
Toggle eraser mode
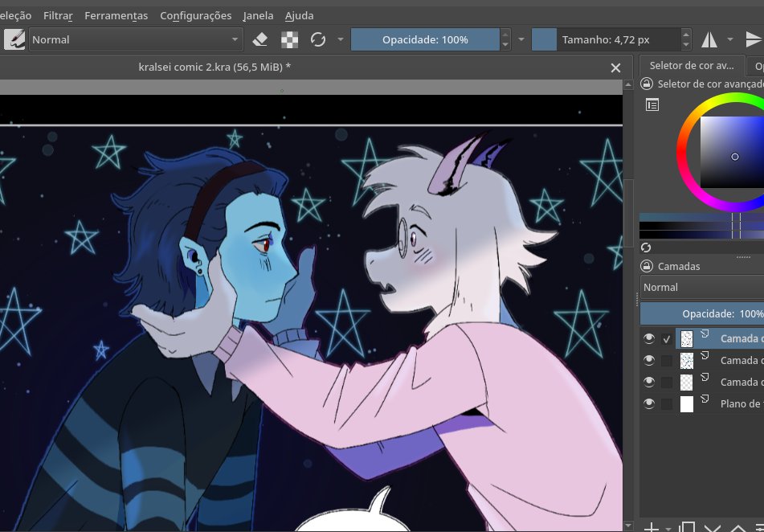(260, 39)
